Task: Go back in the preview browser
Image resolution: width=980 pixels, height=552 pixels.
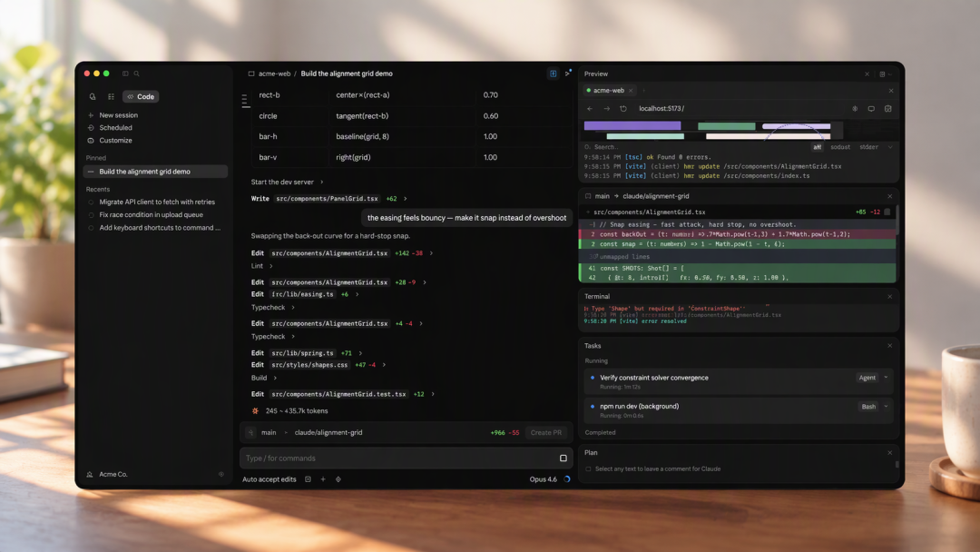Action: 590,109
